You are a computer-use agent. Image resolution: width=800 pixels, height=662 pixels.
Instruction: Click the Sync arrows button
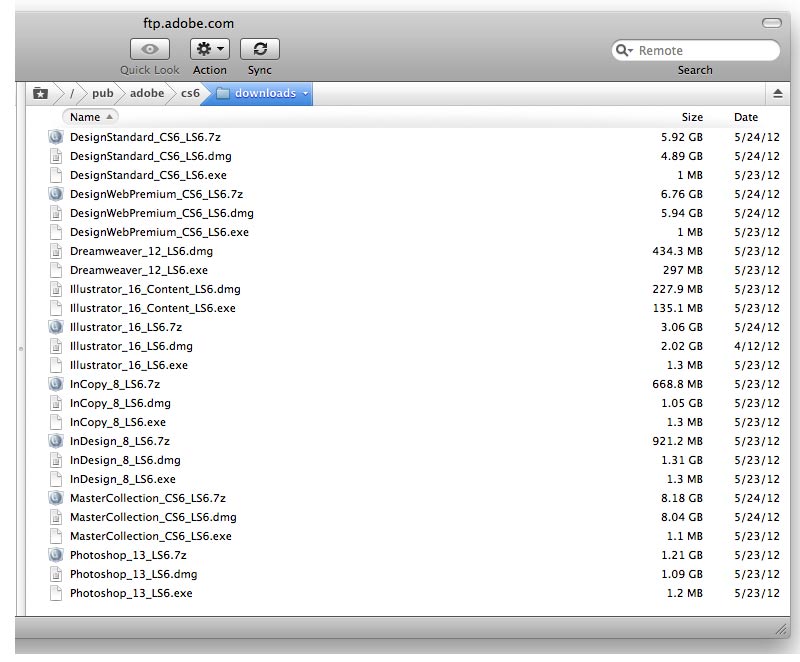(260, 49)
